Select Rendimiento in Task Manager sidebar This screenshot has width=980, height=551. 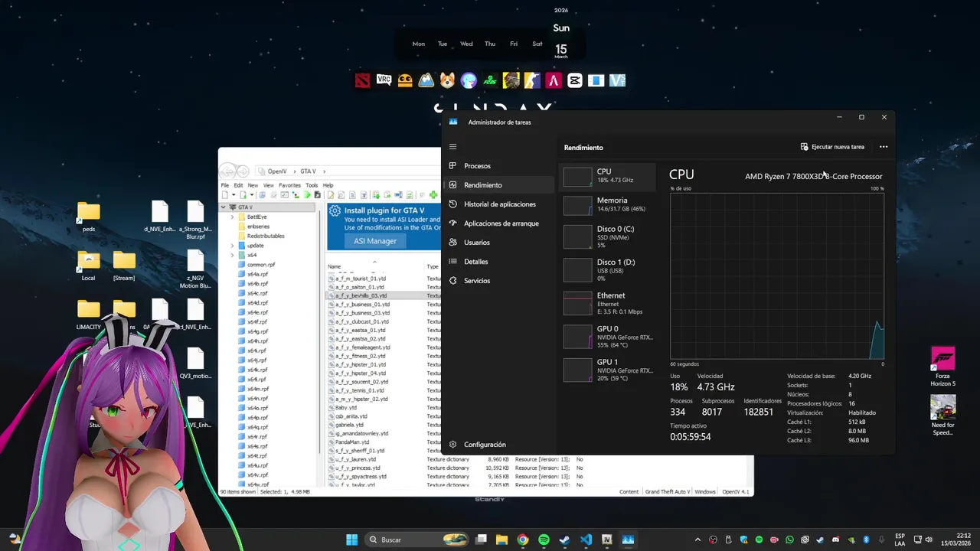[x=498, y=185]
